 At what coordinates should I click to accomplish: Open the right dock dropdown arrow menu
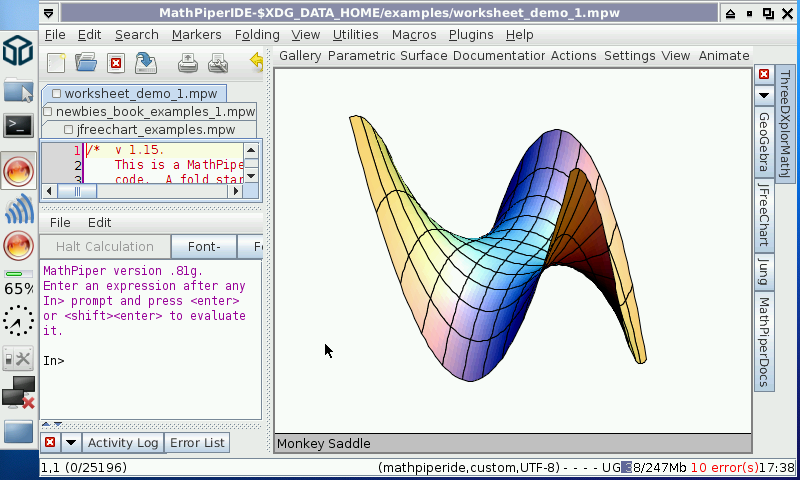[x=764, y=96]
